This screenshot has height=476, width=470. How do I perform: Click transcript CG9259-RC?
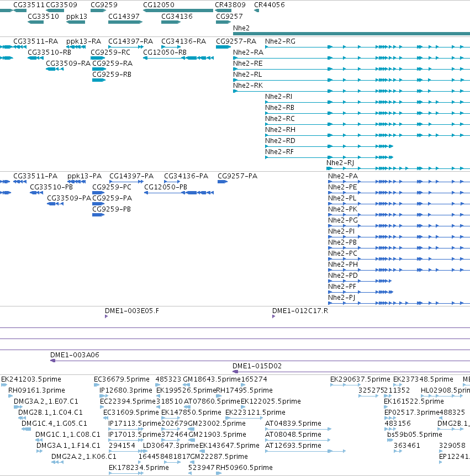click(x=110, y=52)
